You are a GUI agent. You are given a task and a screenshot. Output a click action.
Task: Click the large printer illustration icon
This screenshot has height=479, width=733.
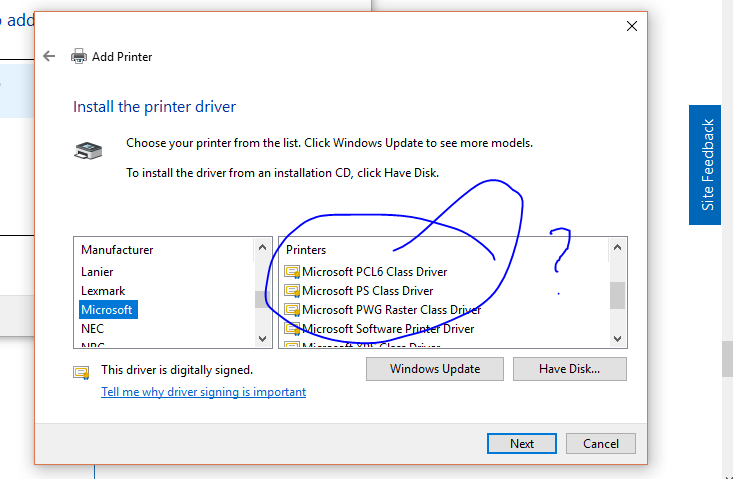pyautogui.click(x=88, y=150)
